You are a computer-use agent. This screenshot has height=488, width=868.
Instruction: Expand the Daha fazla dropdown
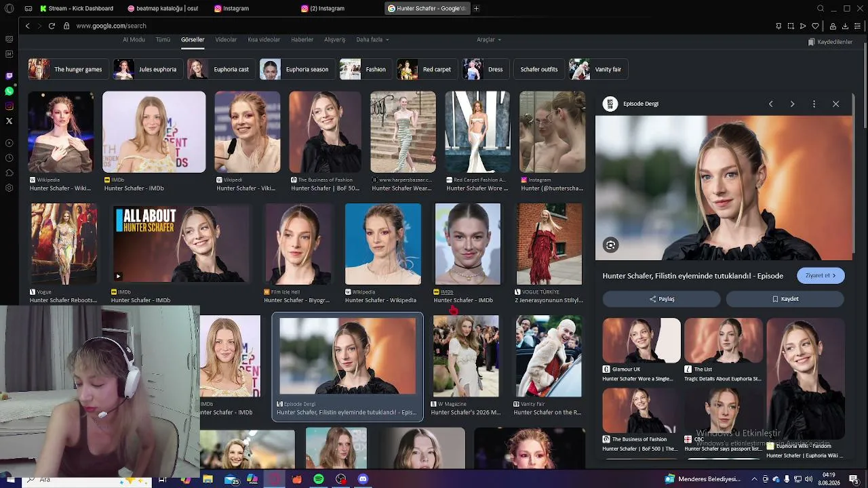(372, 40)
